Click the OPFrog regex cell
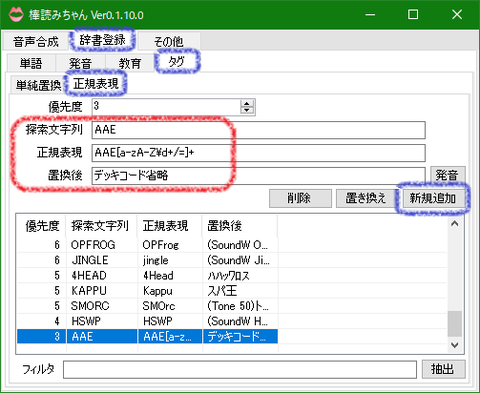This screenshot has width=480, height=393. (170, 245)
